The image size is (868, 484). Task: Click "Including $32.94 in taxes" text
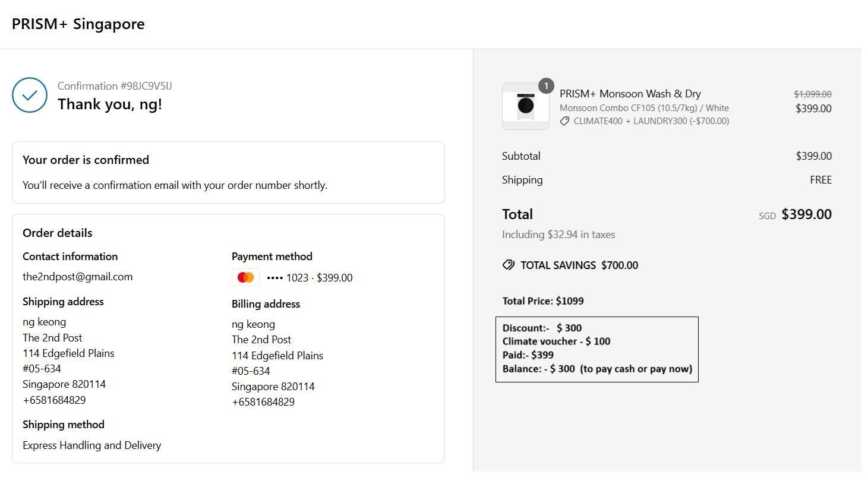(x=558, y=235)
